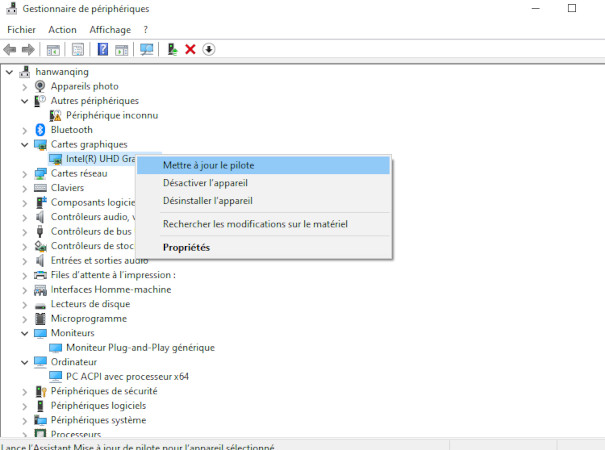605x450 pixels.
Task: Choose Mettre à jour le pilote
Action: pos(208,165)
